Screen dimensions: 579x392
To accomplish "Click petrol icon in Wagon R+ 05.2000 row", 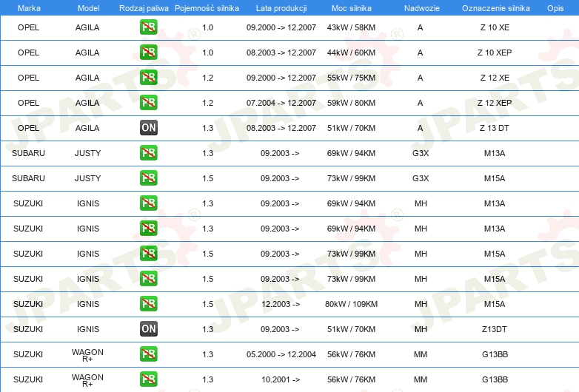I will point(148,354).
